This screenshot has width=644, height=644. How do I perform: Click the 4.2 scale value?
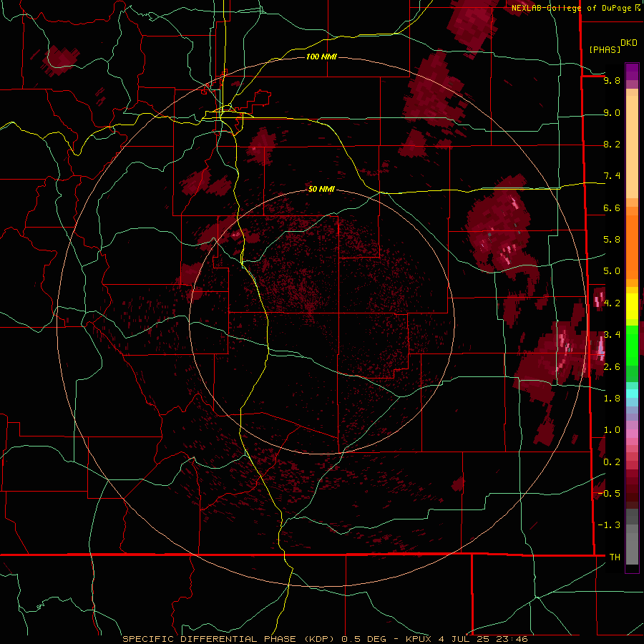coord(612,303)
